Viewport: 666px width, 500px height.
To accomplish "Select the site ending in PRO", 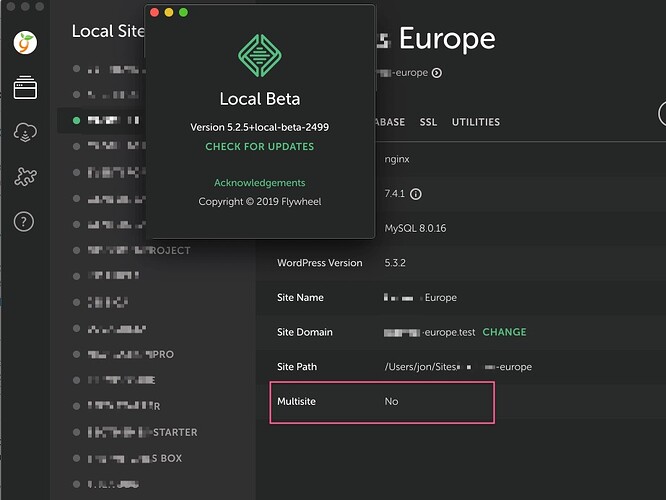I will click(x=124, y=354).
